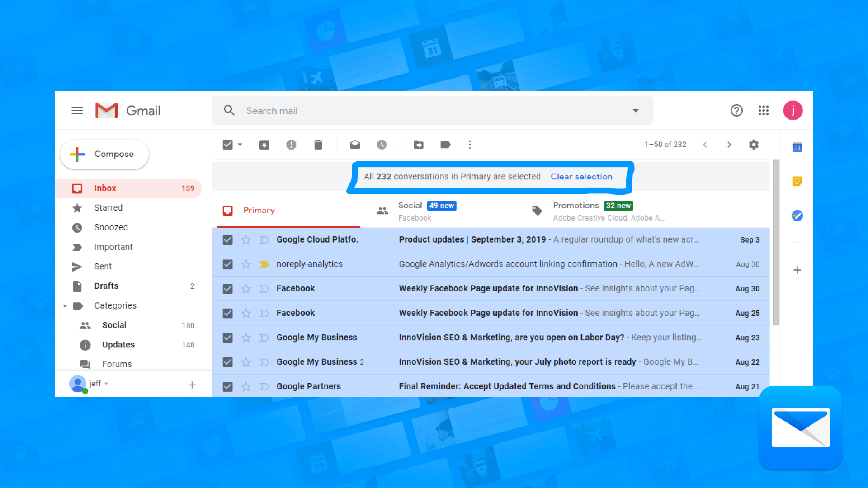The width and height of the screenshot is (868, 488).
Task: Open the select-all checkbox dropdown arrow
Action: tap(240, 145)
